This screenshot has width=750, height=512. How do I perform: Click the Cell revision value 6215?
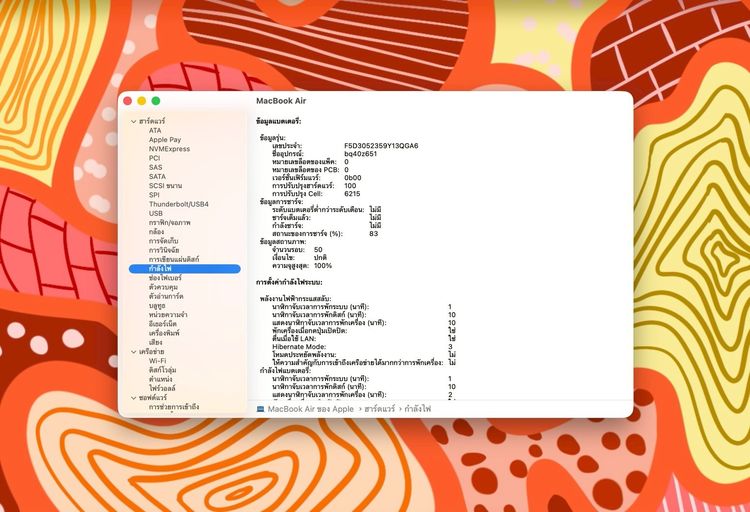352,194
